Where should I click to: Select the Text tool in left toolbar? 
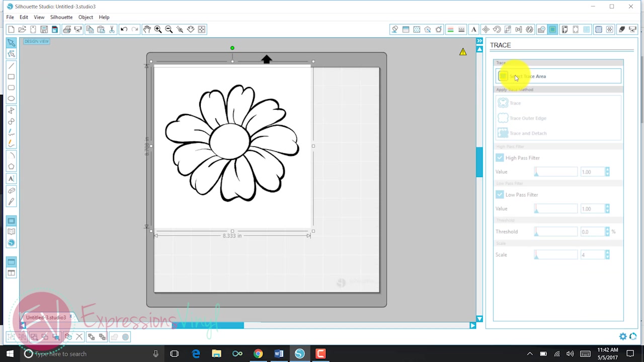11,178
